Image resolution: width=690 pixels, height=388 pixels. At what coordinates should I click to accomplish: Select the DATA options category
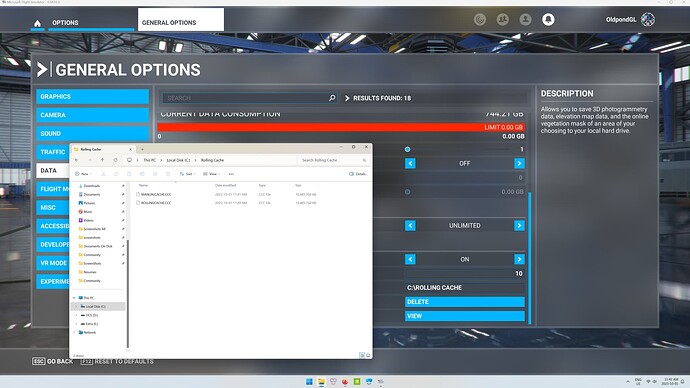click(53, 170)
